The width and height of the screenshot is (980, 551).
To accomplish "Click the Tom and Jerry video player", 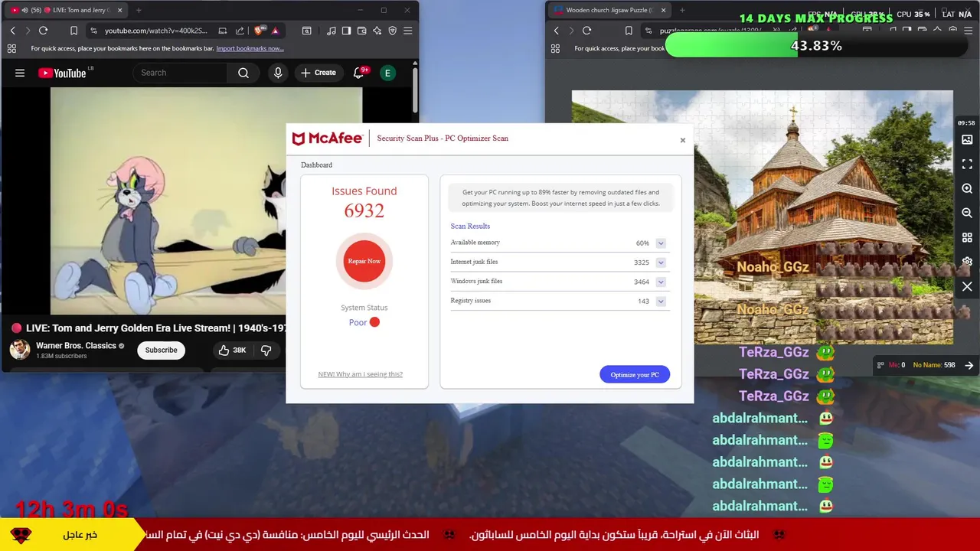I will [x=168, y=201].
